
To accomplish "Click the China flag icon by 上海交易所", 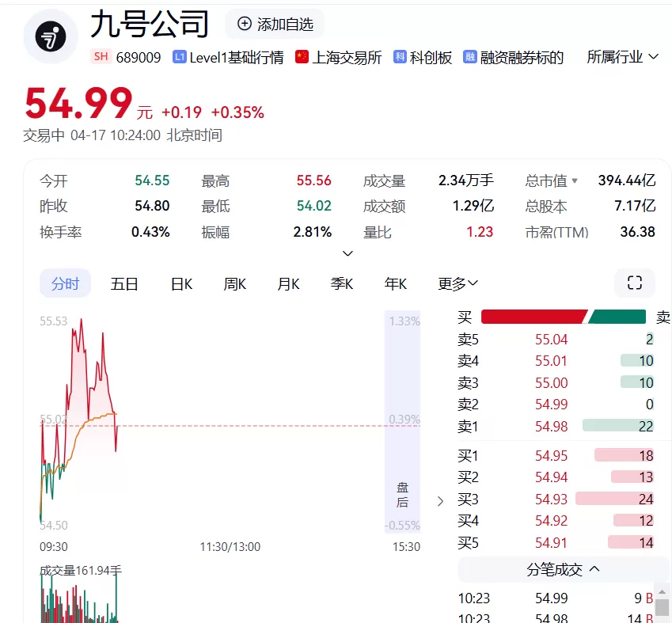I will click(x=302, y=56).
